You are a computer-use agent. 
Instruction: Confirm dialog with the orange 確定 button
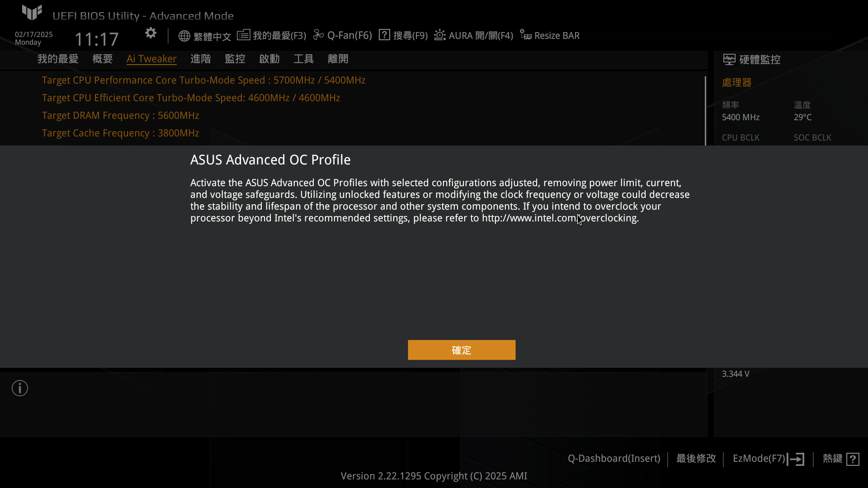(x=462, y=350)
